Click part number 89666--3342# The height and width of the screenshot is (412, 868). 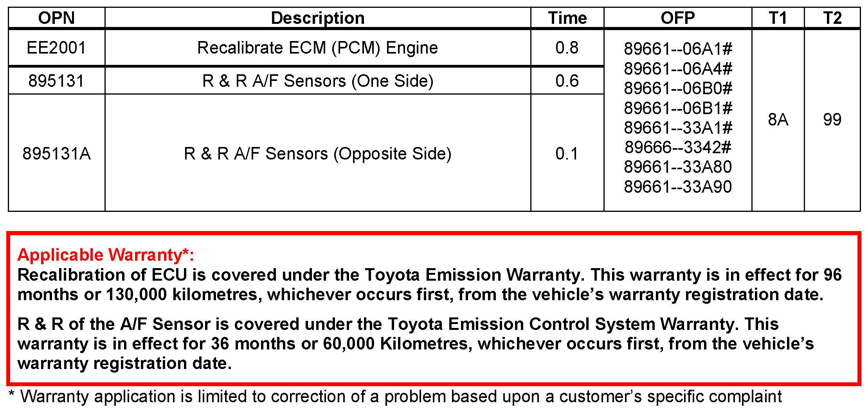pyautogui.click(x=678, y=147)
